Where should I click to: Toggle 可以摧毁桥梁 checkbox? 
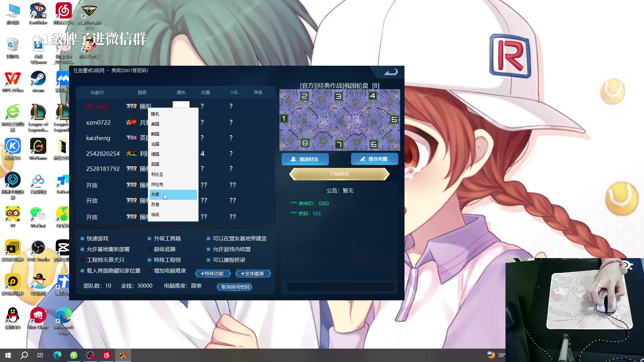tap(208, 260)
